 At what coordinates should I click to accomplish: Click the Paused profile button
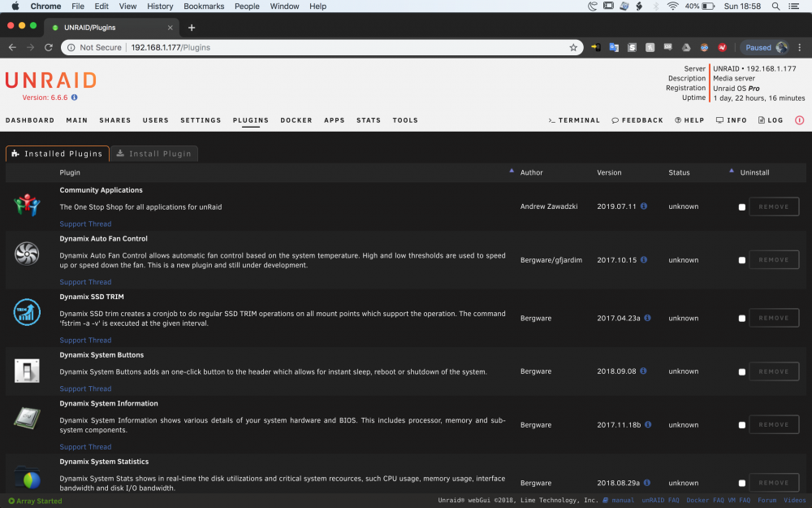click(x=766, y=48)
